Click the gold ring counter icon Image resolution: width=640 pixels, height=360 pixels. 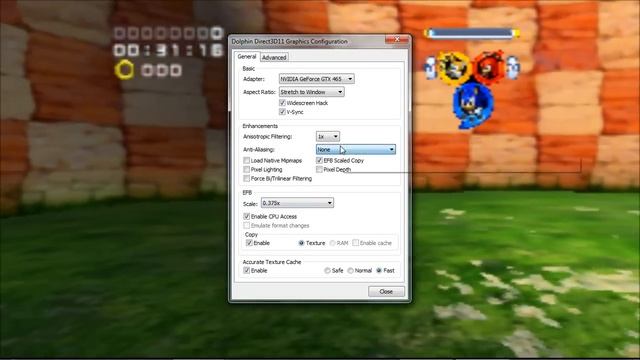click(x=124, y=70)
